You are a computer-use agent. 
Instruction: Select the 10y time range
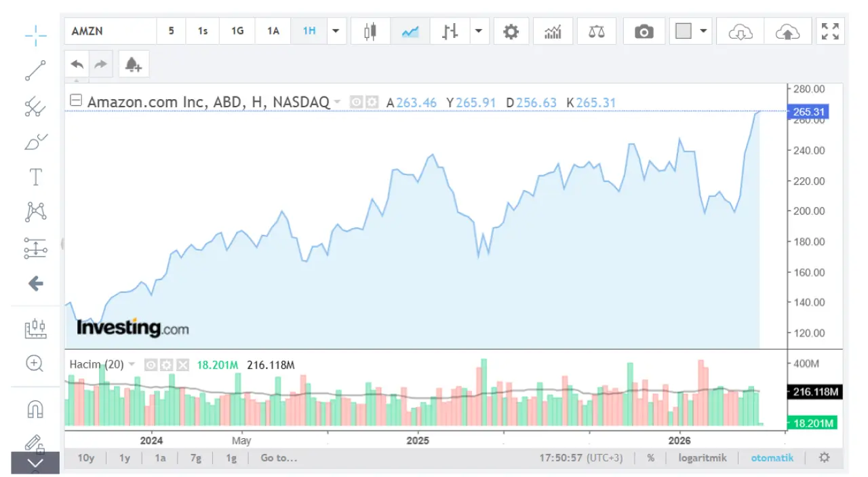[x=85, y=458]
